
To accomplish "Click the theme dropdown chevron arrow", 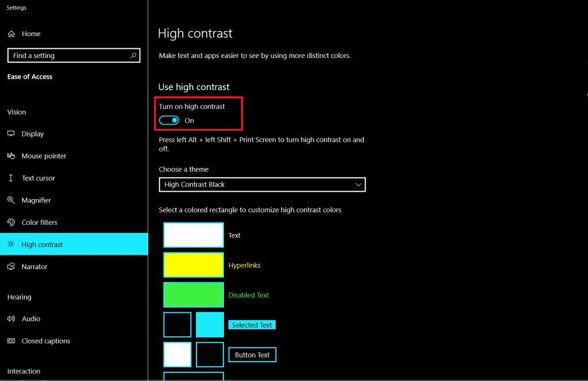I will 359,184.
